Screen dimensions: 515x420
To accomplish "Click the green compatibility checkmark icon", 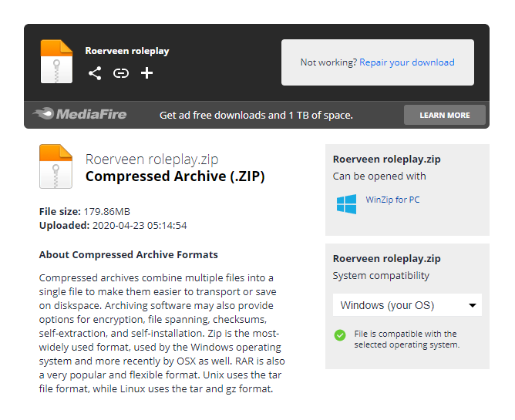I will [340, 335].
